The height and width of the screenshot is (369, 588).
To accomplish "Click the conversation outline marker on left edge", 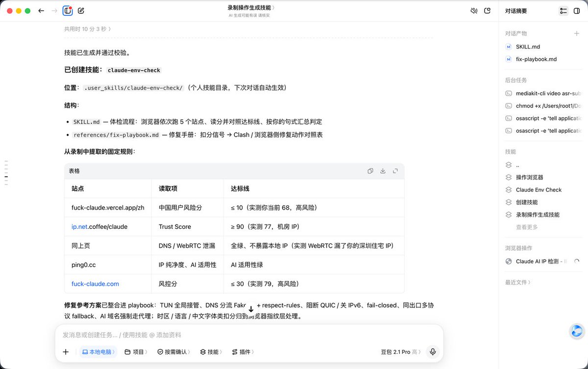I will [6, 172].
